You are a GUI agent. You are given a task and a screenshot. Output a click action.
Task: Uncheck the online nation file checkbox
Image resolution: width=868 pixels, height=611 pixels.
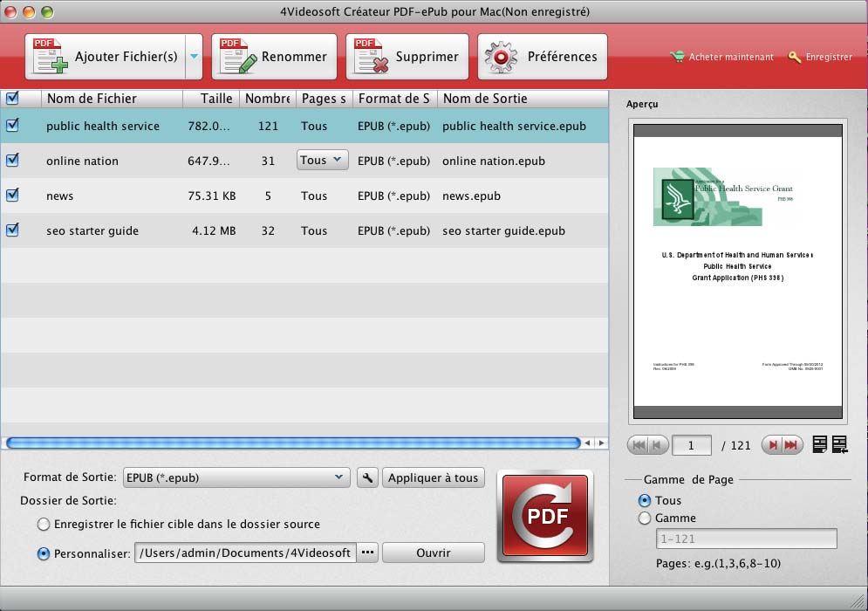pyautogui.click(x=12, y=161)
